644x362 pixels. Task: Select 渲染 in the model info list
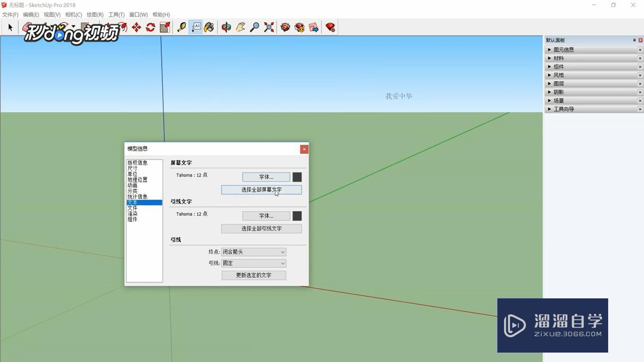click(132, 214)
